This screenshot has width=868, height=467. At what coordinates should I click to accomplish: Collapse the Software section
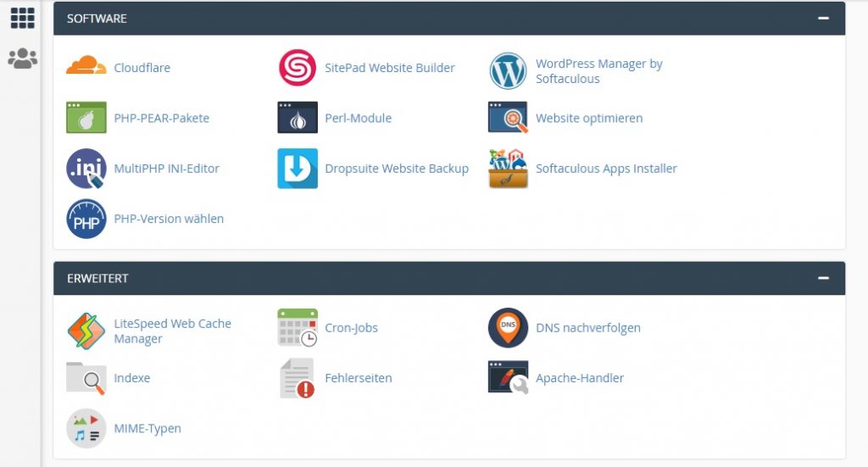click(823, 18)
